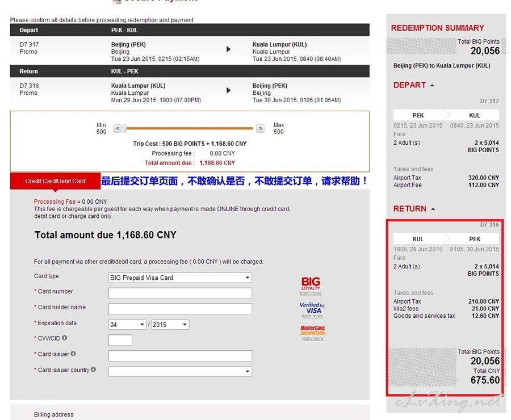This screenshot has height=420, width=511.
Task: Click the '112.00 CNY' Airport Fee amount
Action: 484,185
